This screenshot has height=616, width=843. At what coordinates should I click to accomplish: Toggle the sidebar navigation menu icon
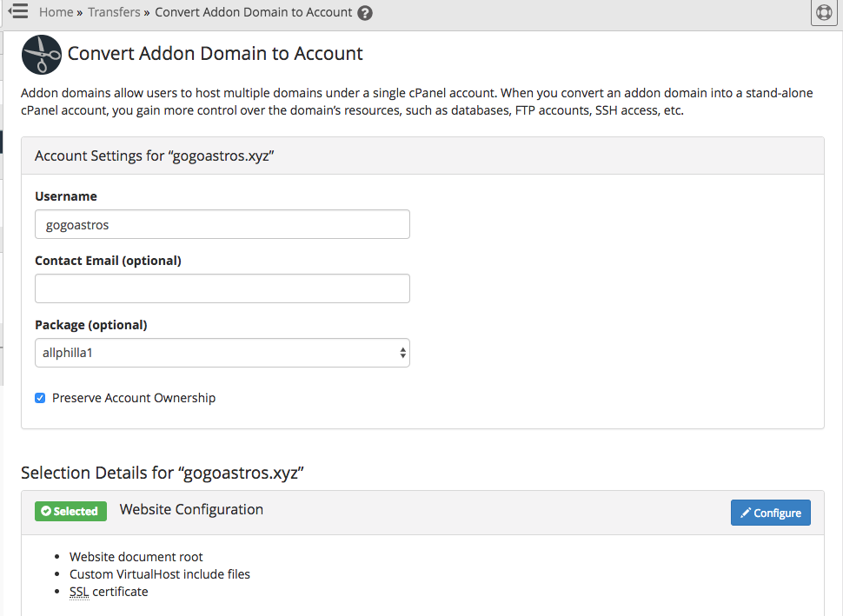tap(18, 12)
